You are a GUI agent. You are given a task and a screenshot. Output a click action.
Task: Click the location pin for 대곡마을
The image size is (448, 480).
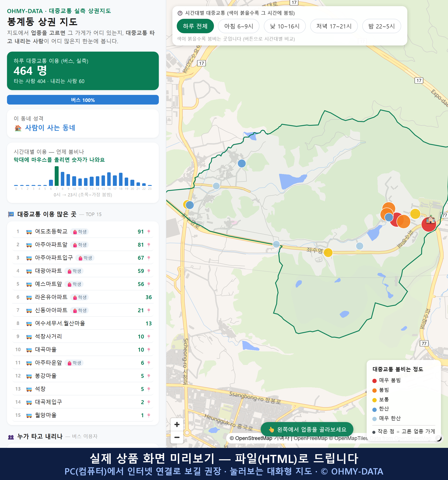149,350
